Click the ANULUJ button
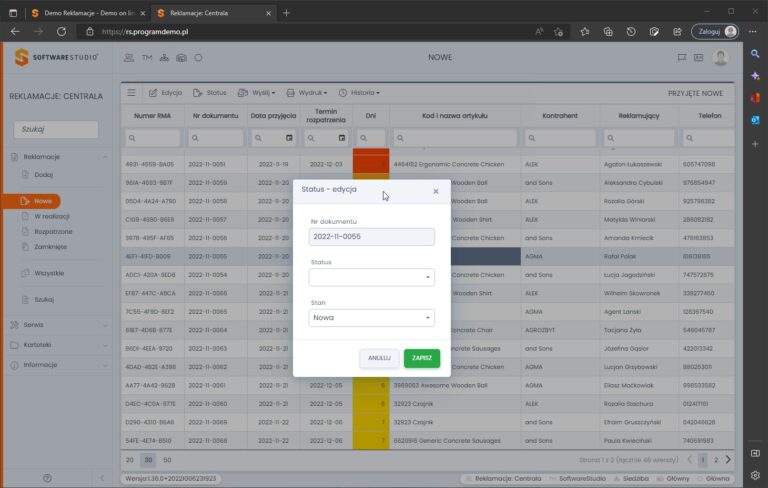The image size is (768, 488). coord(379,358)
